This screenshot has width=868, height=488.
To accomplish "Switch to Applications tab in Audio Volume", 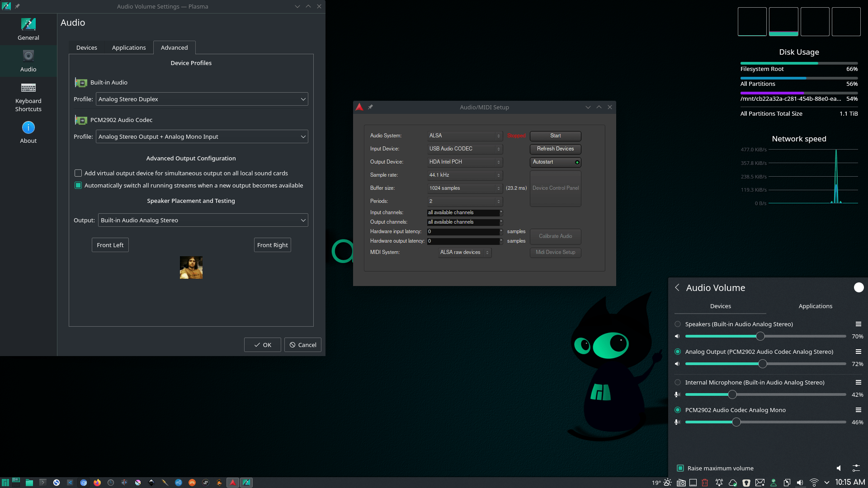I will [x=815, y=306].
